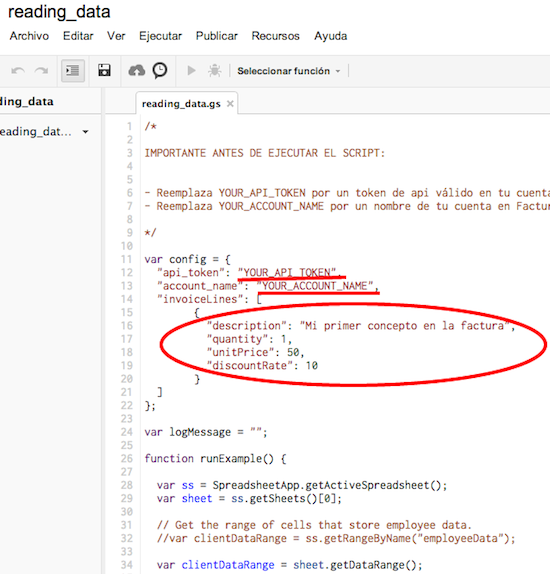Click line number 11 in the gutter
The height and width of the screenshot is (574, 550).
(127, 260)
